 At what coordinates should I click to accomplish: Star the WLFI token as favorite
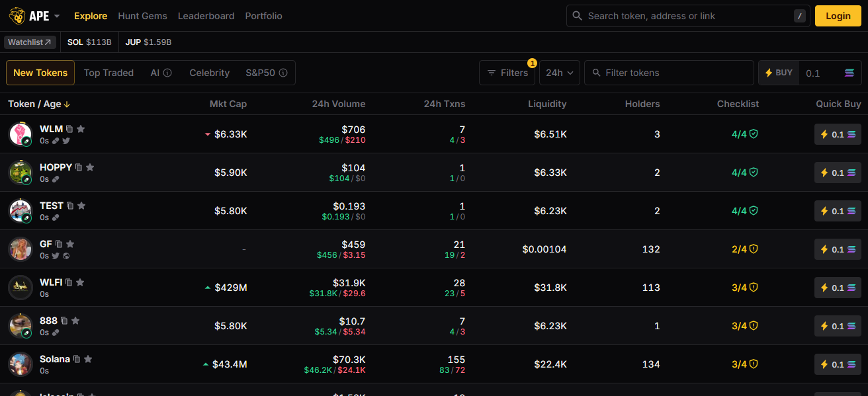pyautogui.click(x=80, y=282)
